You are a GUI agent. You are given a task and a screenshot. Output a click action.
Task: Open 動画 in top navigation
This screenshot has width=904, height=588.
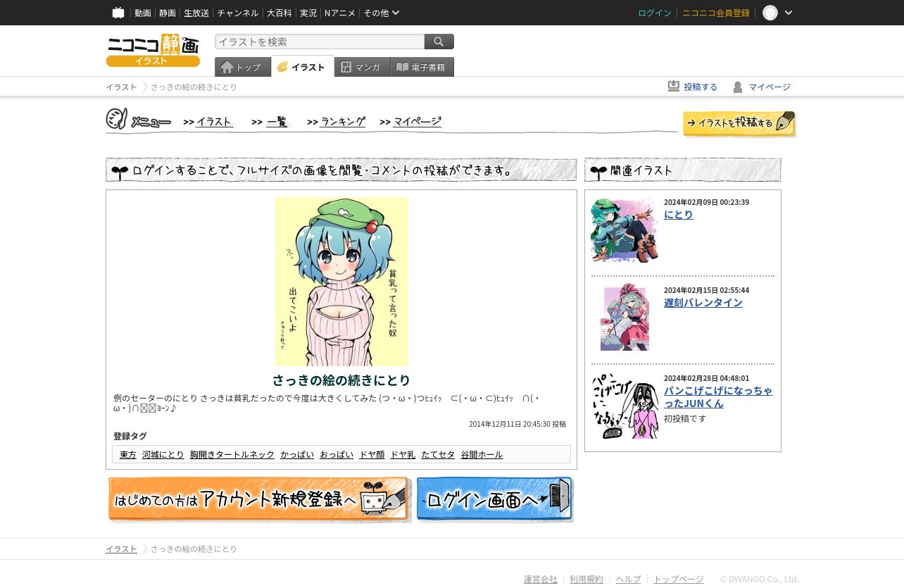point(143,13)
